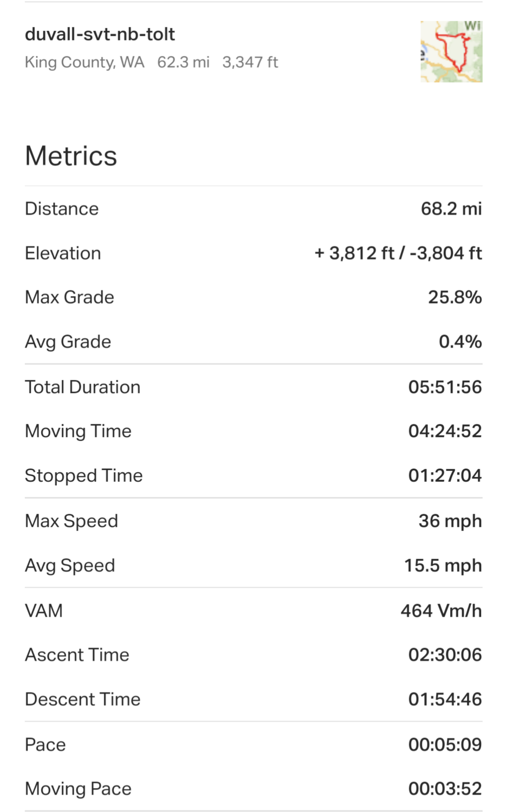
Task: Select the Stopped Time value 01:27:04
Action: coord(445,475)
